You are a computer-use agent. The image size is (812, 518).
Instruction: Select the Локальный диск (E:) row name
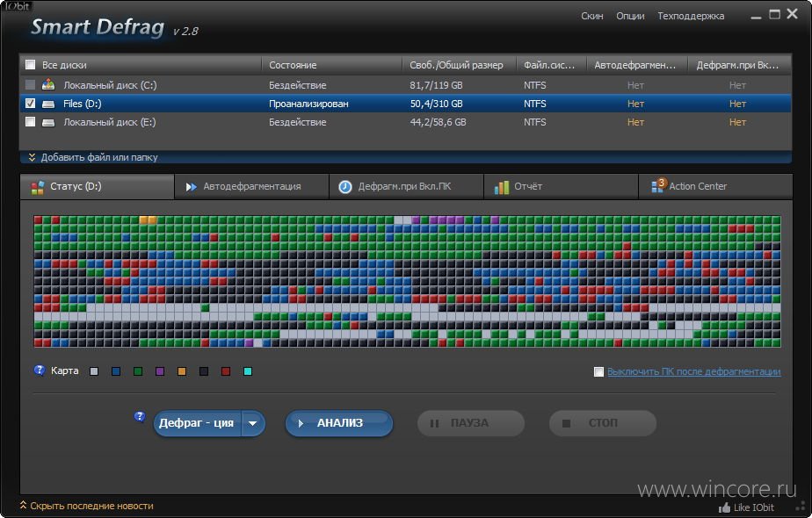pos(109,122)
